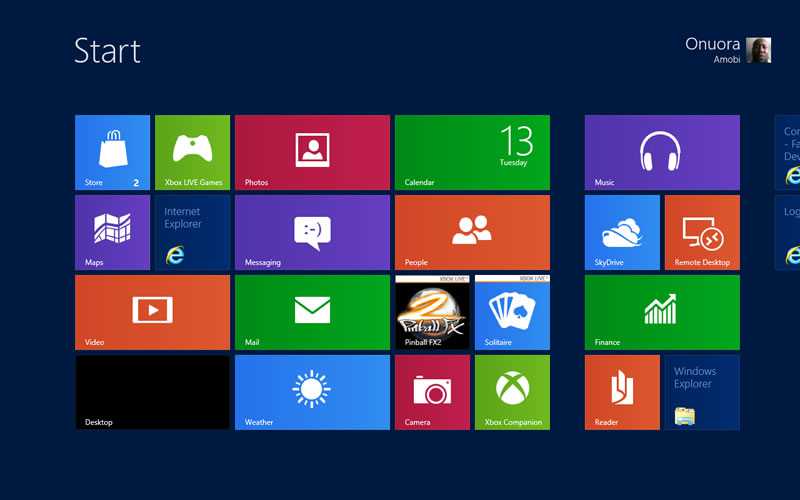Open the Calendar tile showing 13 Tuesday
800x500 pixels.
click(x=472, y=152)
